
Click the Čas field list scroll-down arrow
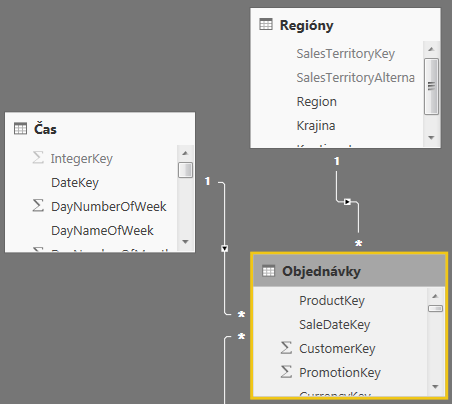coord(186,242)
